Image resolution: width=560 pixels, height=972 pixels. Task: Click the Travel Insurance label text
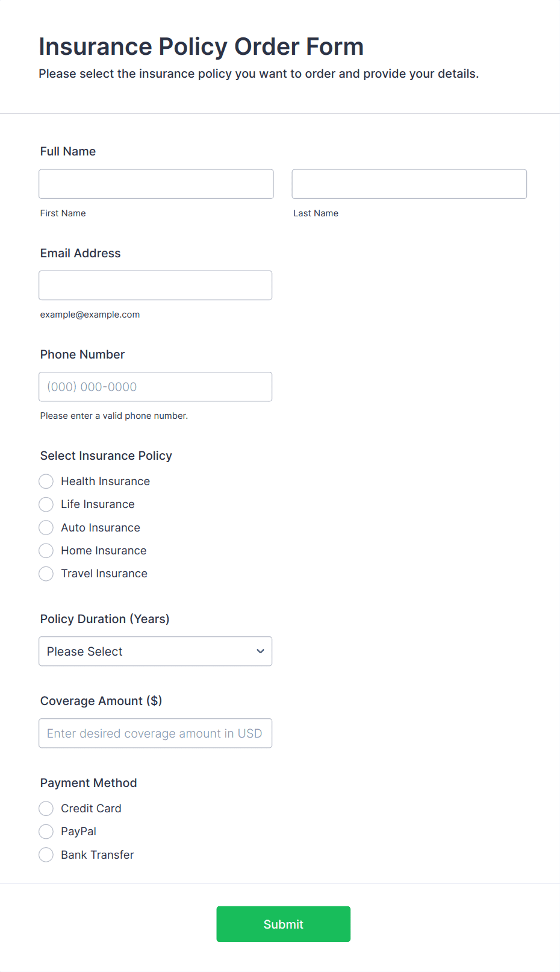point(104,574)
